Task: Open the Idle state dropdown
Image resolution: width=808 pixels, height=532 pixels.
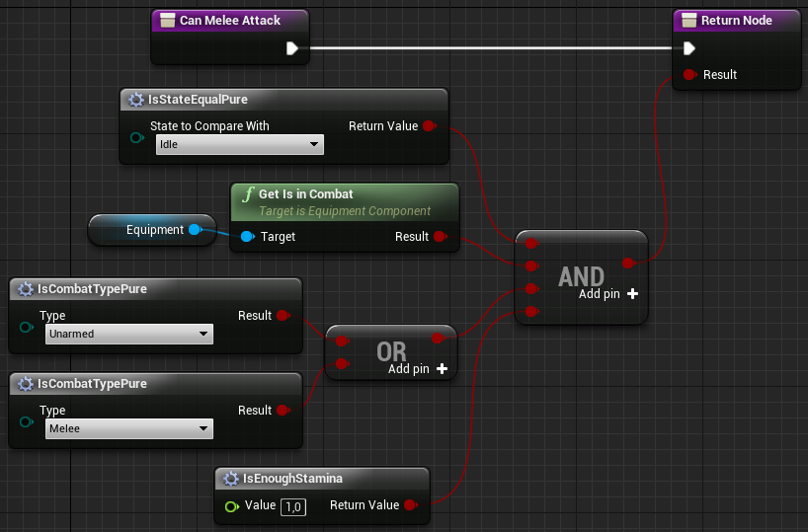Action: 239,145
